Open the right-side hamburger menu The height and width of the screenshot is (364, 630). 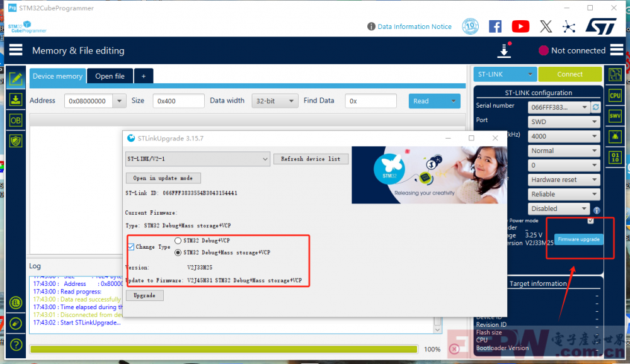pyautogui.click(x=617, y=50)
